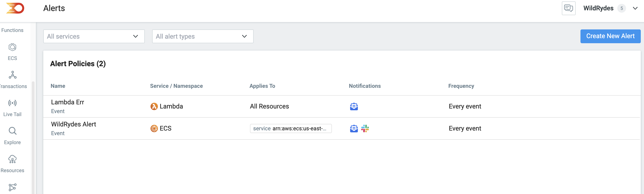The width and height of the screenshot is (644, 194).
Task: Expand the WildRydes account menu chevron
Action: tap(635, 8)
